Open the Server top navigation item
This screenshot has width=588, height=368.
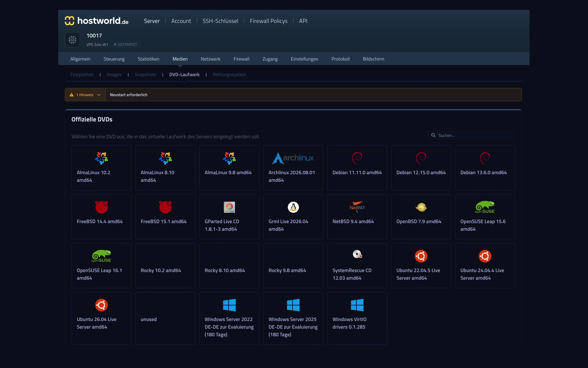152,21
